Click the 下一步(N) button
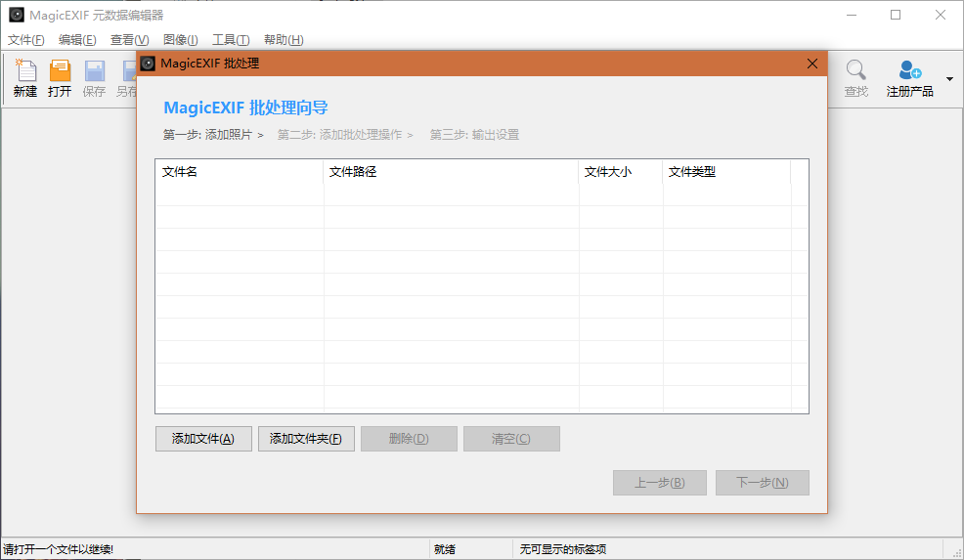 [763, 483]
